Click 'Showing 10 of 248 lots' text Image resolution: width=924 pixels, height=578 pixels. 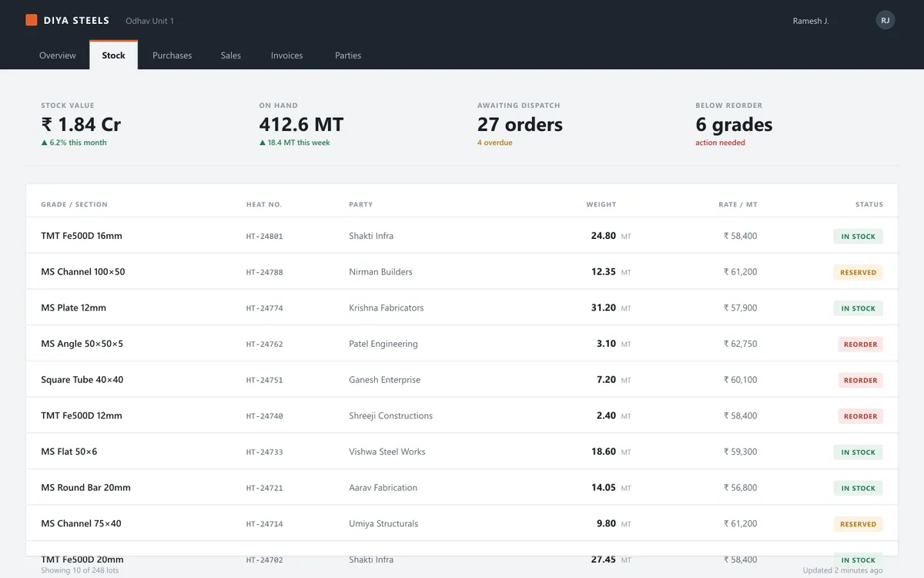tap(80, 570)
